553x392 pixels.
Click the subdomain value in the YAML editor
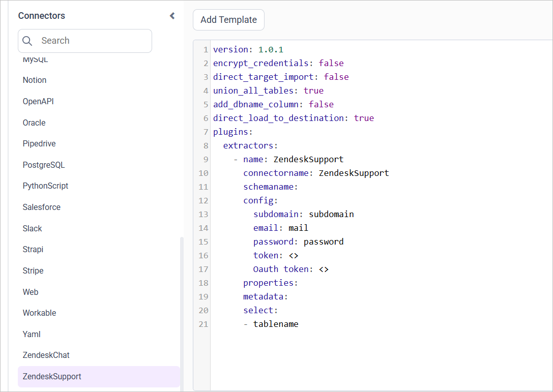(x=331, y=214)
